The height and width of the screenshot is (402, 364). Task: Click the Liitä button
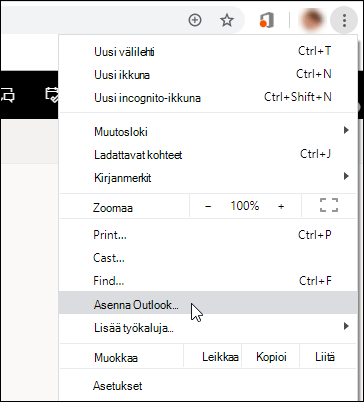click(x=328, y=357)
